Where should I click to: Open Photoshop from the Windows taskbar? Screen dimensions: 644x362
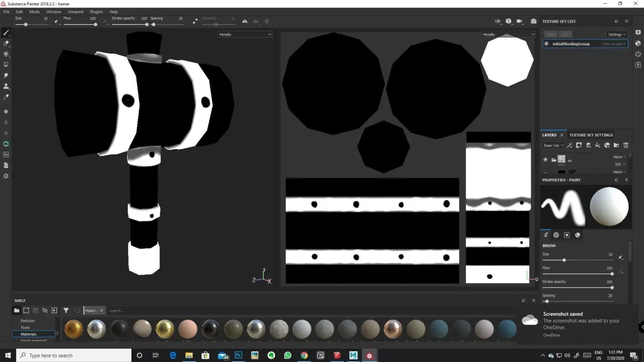238,355
